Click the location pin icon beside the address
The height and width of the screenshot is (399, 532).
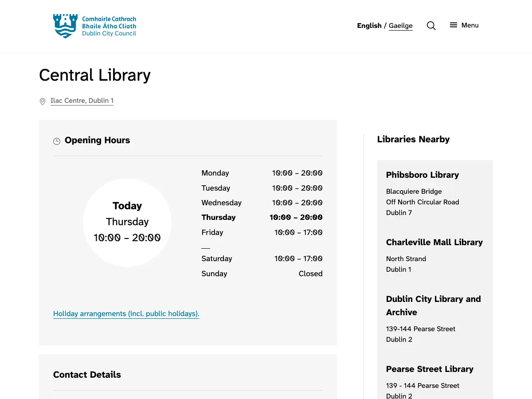43,102
